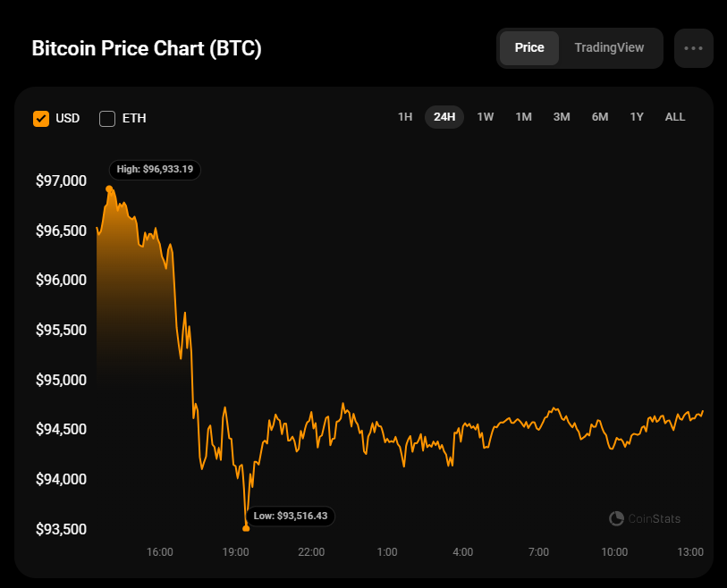This screenshot has width=727, height=588.
Task: Click the orange high point marker dot
Action: 109,189
